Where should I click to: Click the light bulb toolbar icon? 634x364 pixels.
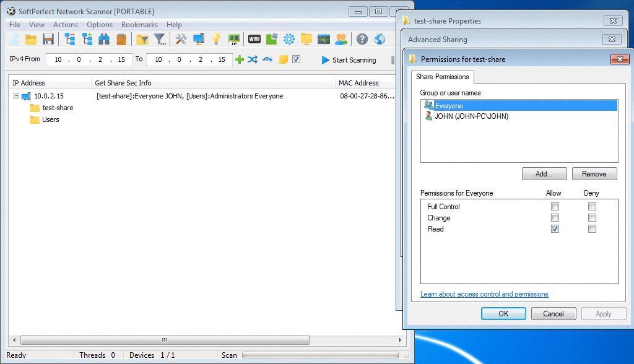click(x=216, y=39)
